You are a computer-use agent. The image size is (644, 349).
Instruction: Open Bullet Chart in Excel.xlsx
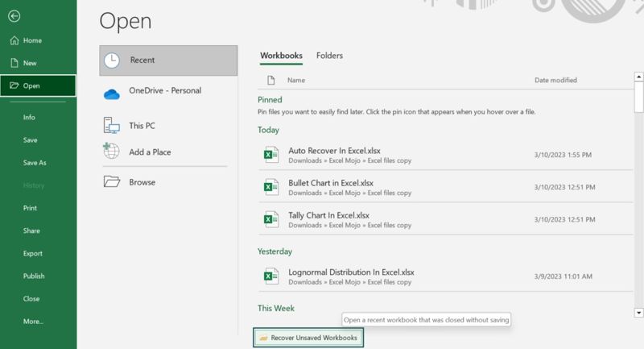[x=331, y=183]
